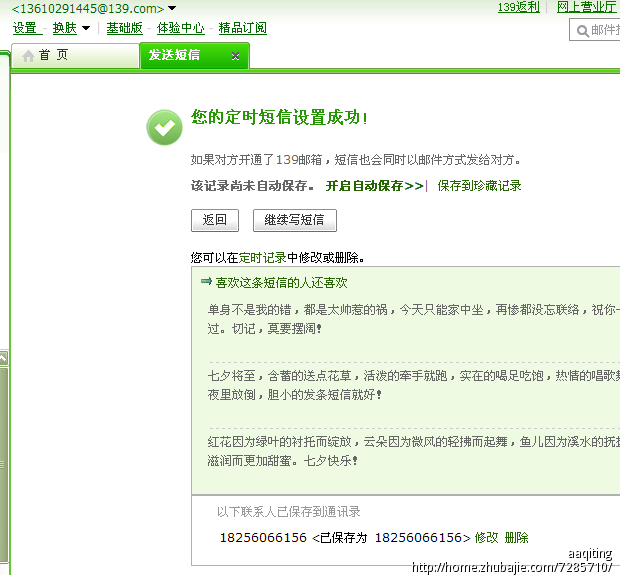Close the 发送短信 tab
620x575 pixels.
coord(235,56)
